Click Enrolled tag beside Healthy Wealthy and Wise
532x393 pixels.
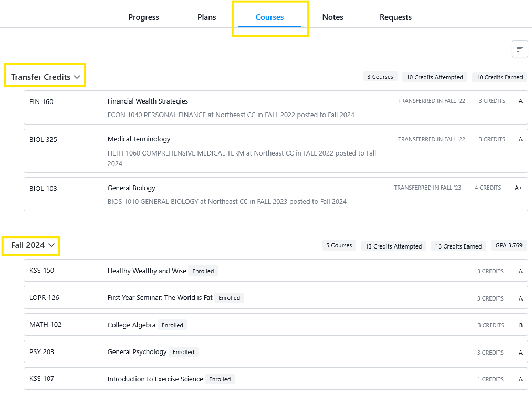203,271
